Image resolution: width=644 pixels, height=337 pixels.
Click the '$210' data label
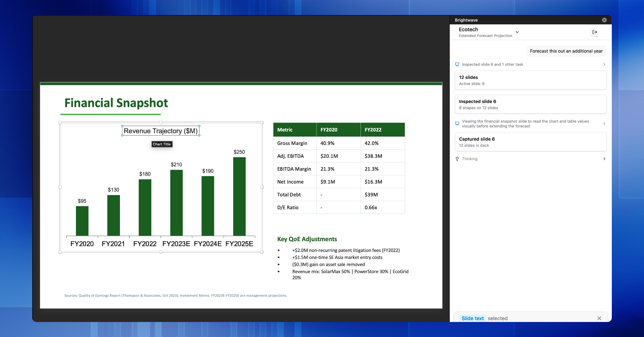pyautogui.click(x=177, y=164)
